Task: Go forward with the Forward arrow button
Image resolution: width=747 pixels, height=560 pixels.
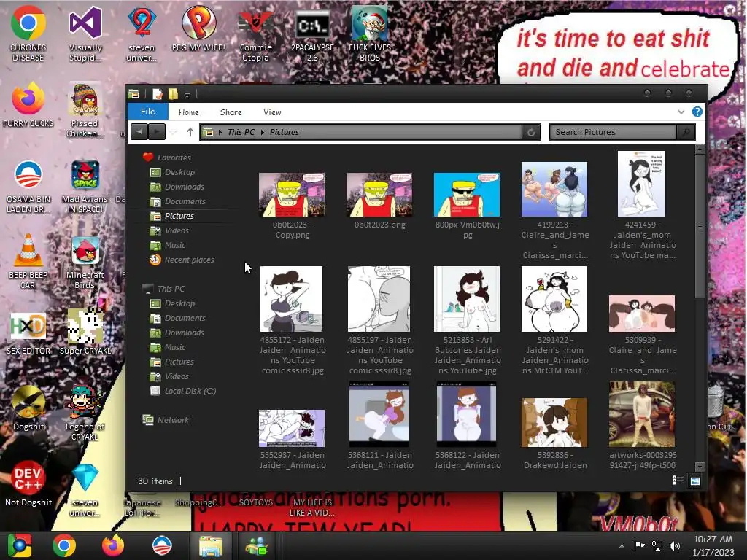Action: (157, 132)
